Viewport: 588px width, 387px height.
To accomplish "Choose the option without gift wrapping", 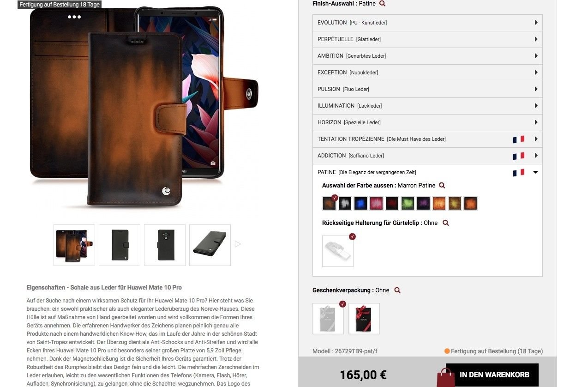I will (x=328, y=319).
